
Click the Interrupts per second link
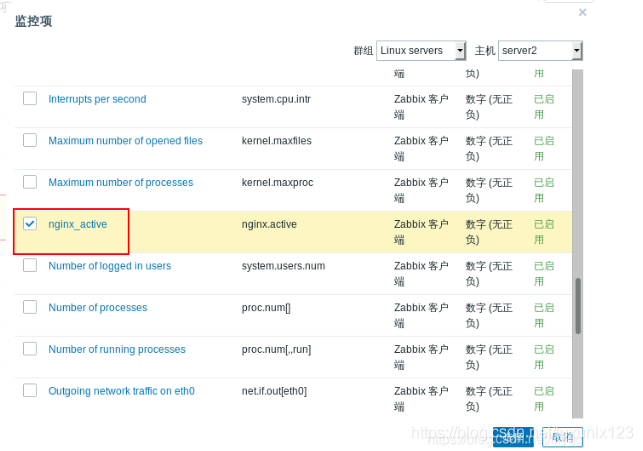click(97, 99)
